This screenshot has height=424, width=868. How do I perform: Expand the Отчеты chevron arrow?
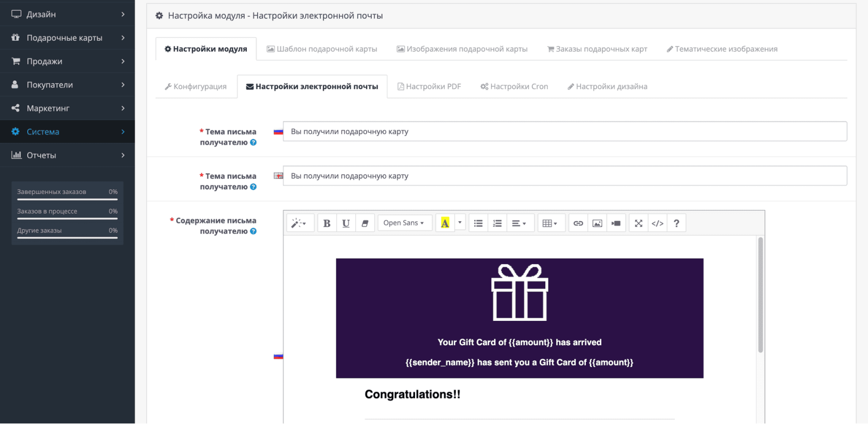pos(123,155)
